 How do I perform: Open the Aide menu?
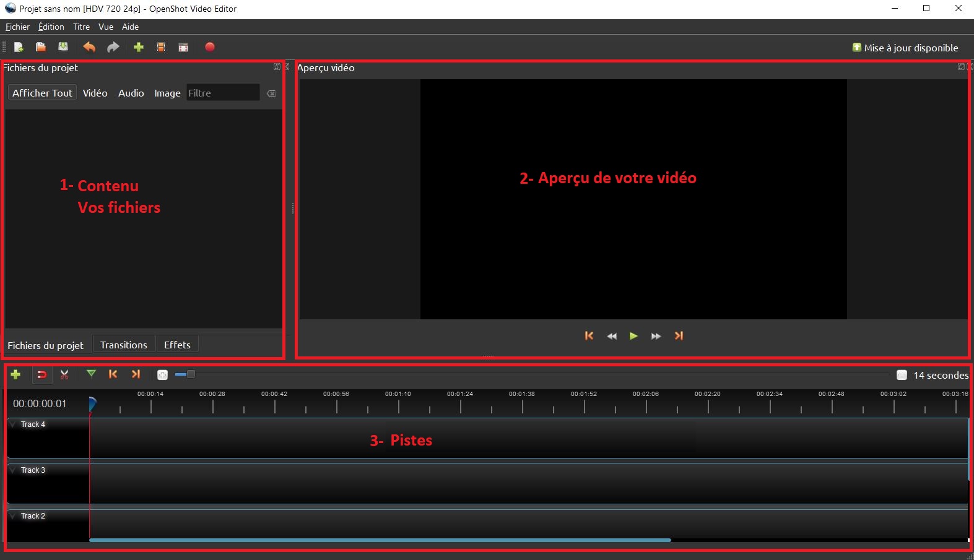pos(130,27)
